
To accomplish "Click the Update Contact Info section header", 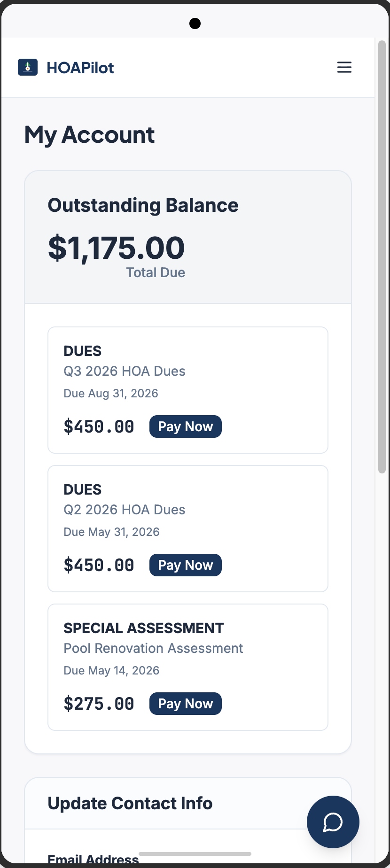I will point(130,803).
